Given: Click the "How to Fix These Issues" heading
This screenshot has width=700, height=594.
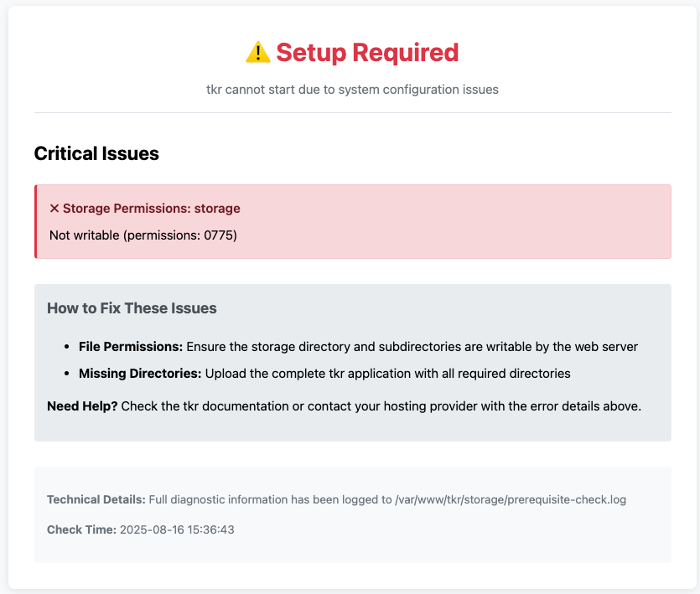Looking at the screenshot, I should (132, 308).
